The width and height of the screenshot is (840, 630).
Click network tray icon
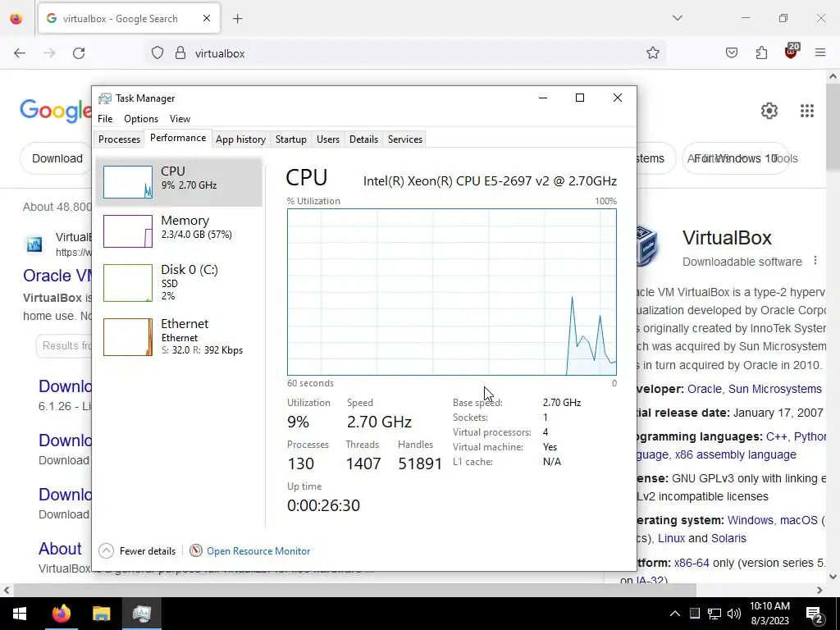pyautogui.click(x=714, y=614)
